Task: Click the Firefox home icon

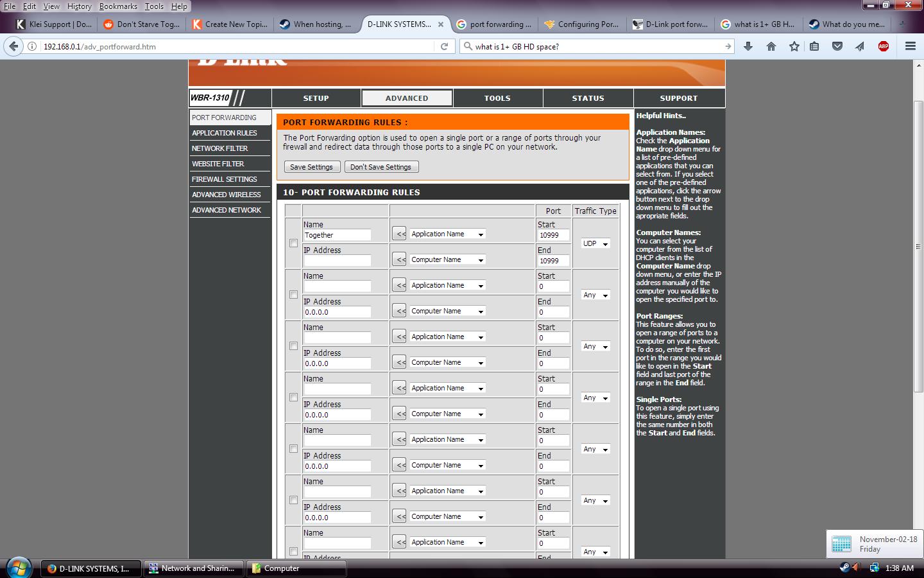Action: coord(771,46)
